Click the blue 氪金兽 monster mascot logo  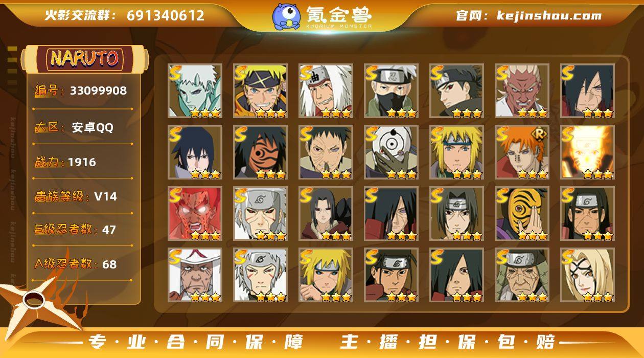click(x=286, y=16)
